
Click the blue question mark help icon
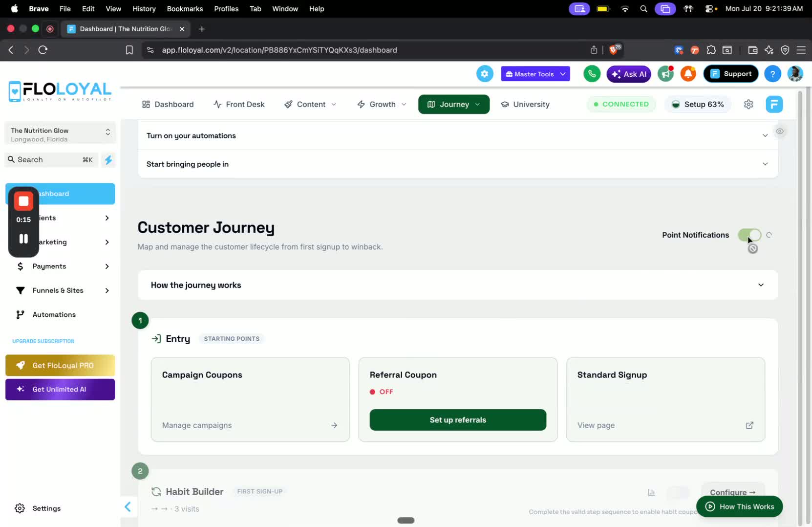(x=772, y=74)
